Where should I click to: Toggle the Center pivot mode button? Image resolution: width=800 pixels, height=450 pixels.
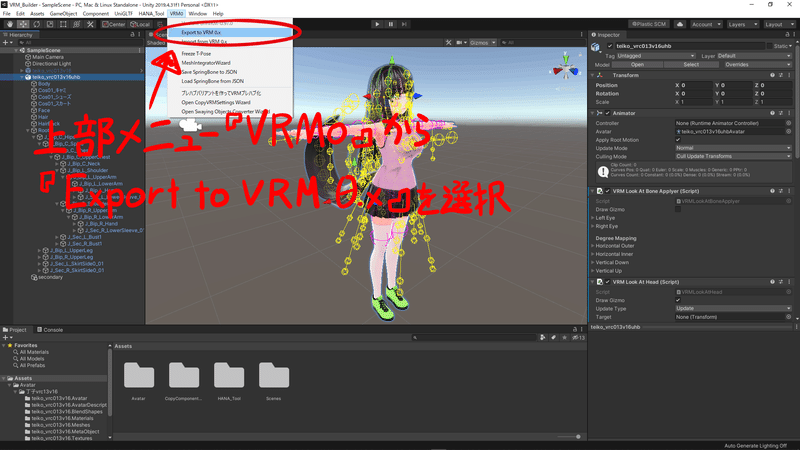pos(113,24)
